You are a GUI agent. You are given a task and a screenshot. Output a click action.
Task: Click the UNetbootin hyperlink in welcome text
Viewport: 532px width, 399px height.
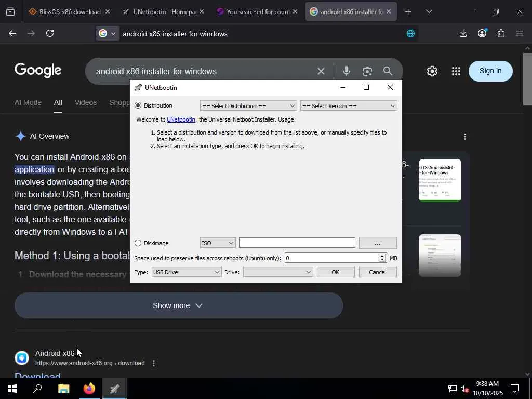181,119
